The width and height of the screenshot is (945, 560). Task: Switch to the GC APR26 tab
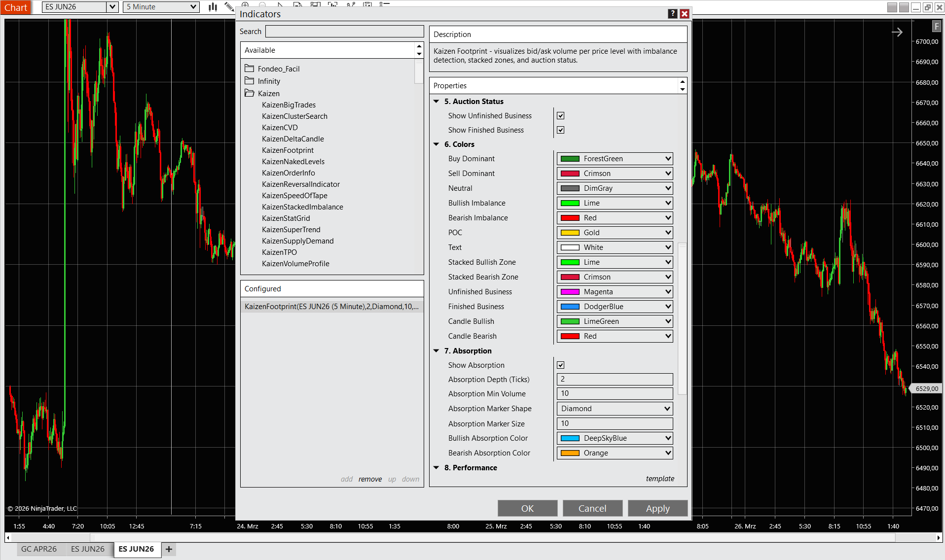point(39,549)
